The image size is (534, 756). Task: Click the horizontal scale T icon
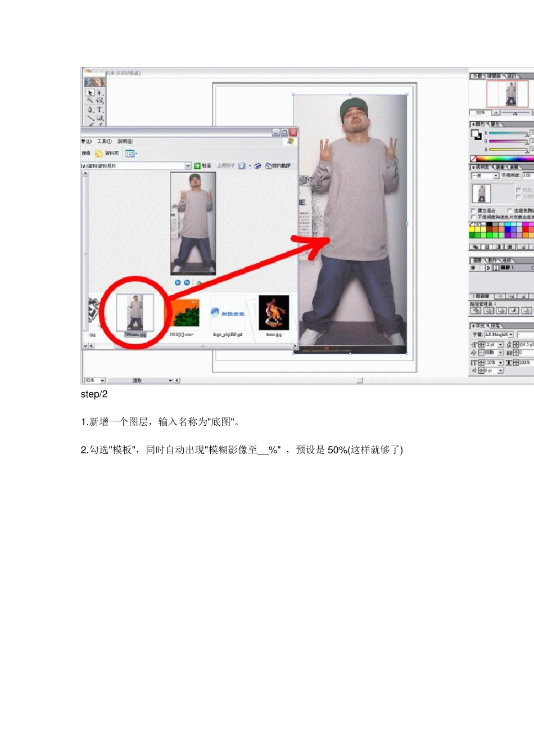tap(509, 363)
